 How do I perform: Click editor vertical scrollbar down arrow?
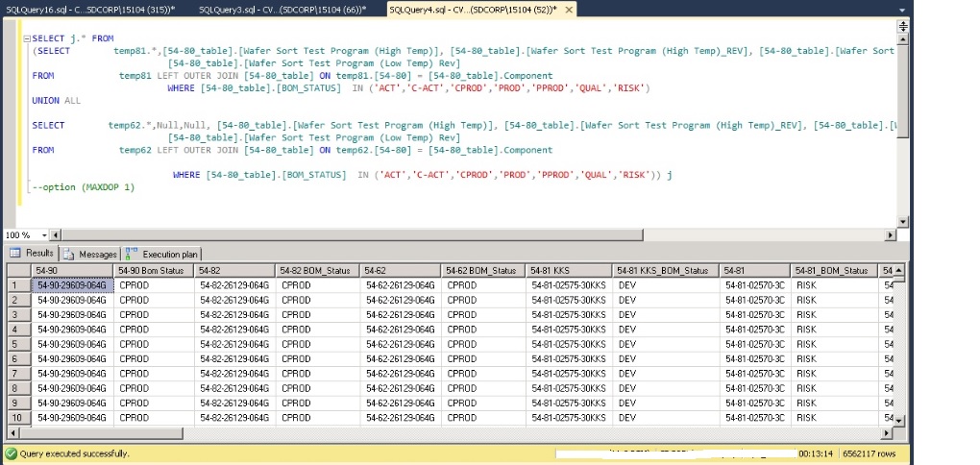point(902,222)
